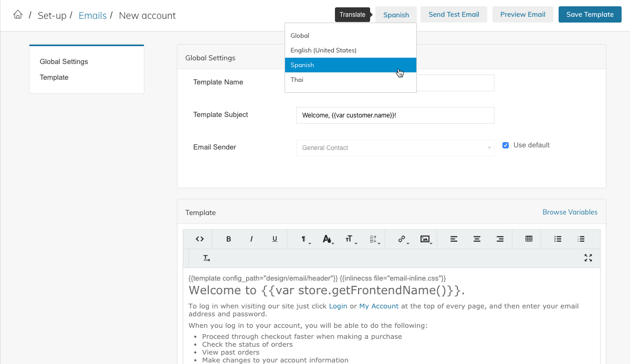630x364 pixels.
Task: Go to home via house icon
Action: (x=18, y=15)
